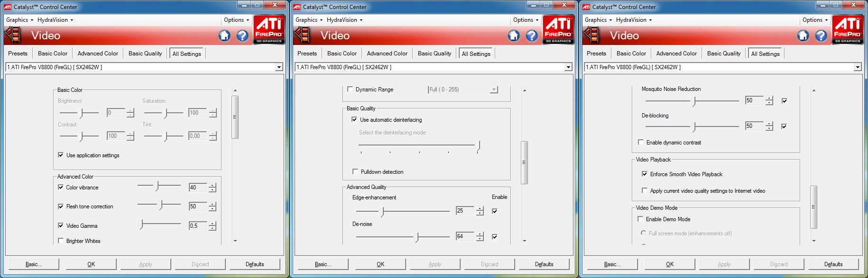
Task: Toggle Use application settings checkbox
Action: pyautogui.click(x=61, y=155)
